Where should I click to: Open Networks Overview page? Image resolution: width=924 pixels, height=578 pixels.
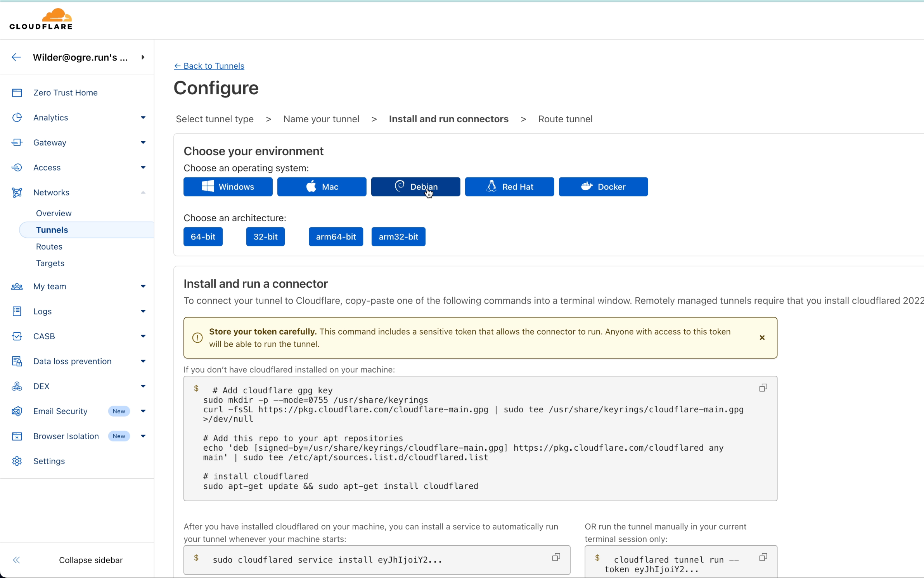54,213
